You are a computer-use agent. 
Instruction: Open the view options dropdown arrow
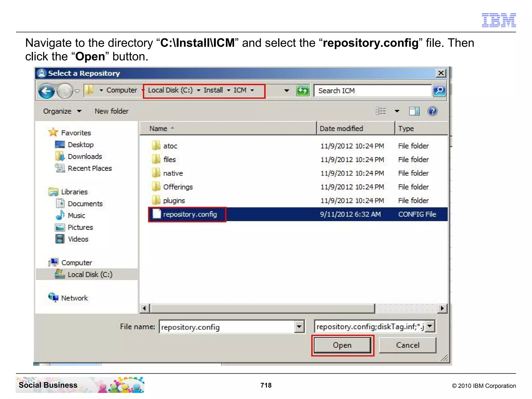click(397, 111)
